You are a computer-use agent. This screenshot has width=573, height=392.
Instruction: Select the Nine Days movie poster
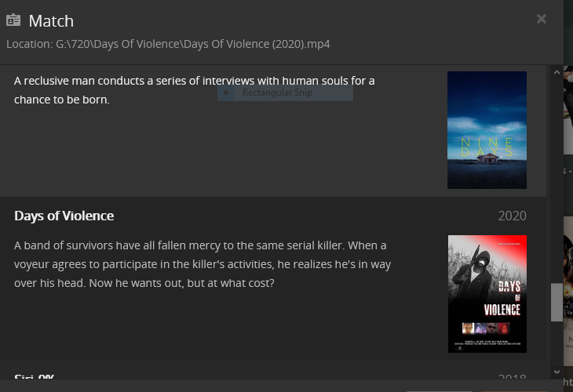point(487,130)
